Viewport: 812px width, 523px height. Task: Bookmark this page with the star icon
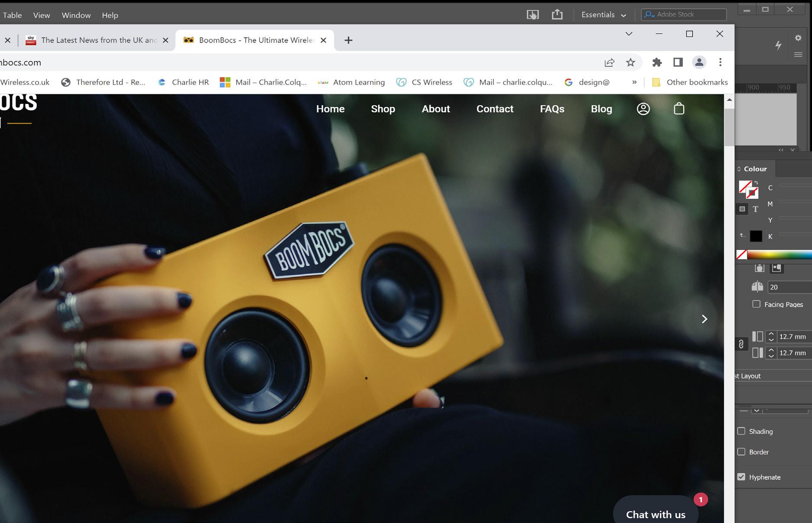[630, 62]
